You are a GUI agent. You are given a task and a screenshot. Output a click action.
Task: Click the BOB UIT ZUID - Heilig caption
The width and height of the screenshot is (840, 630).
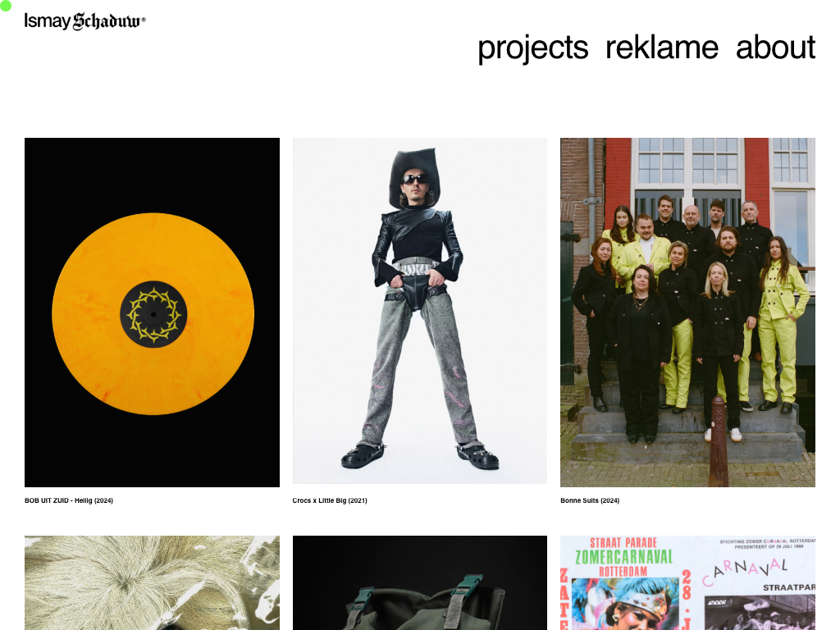pyautogui.click(x=69, y=500)
